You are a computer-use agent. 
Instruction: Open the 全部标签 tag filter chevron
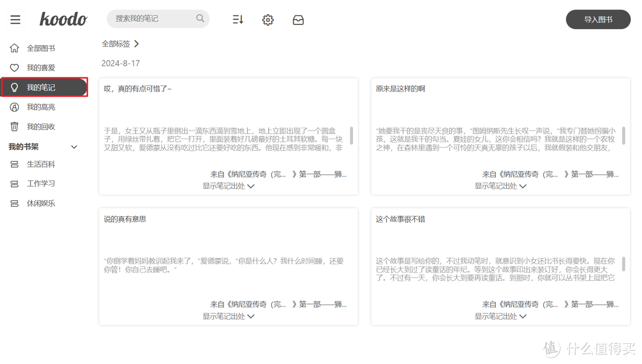[136, 43]
